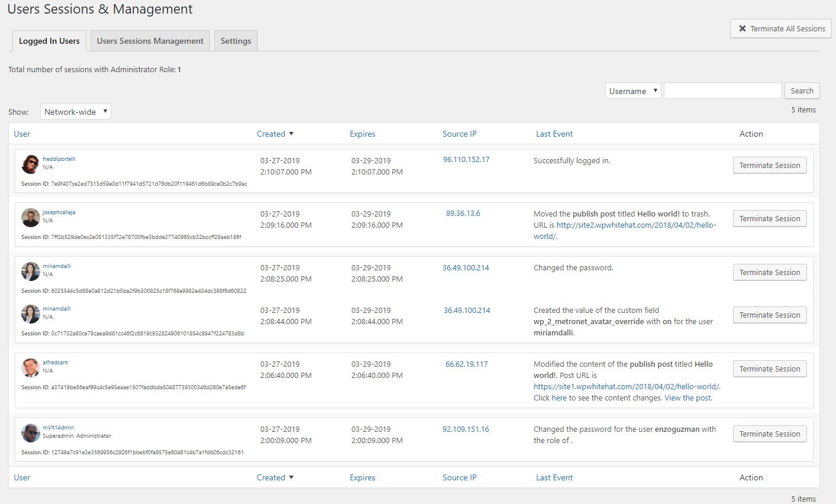Click alfredsant's profile avatar
Viewport: 836px width, 504px height.
[31, 368]
